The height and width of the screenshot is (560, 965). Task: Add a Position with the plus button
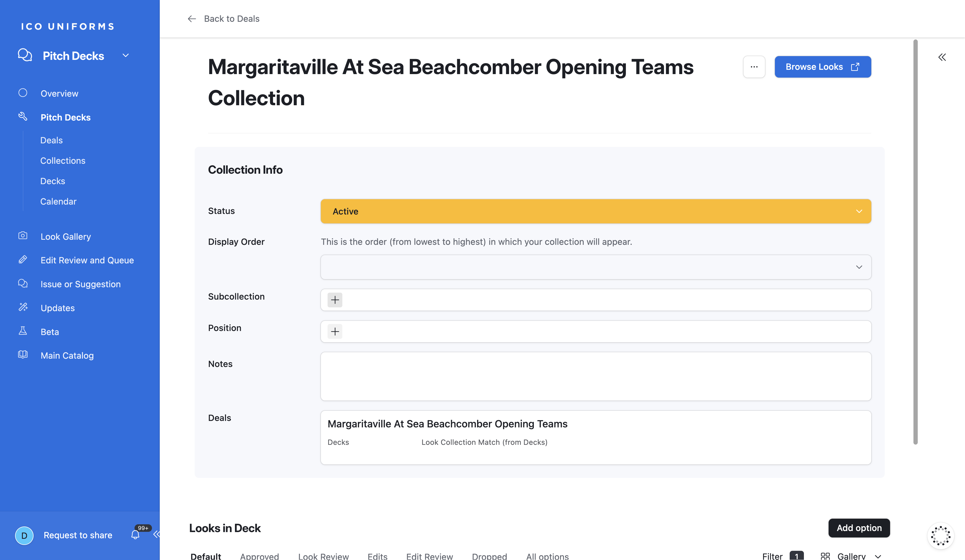point(335,331)
